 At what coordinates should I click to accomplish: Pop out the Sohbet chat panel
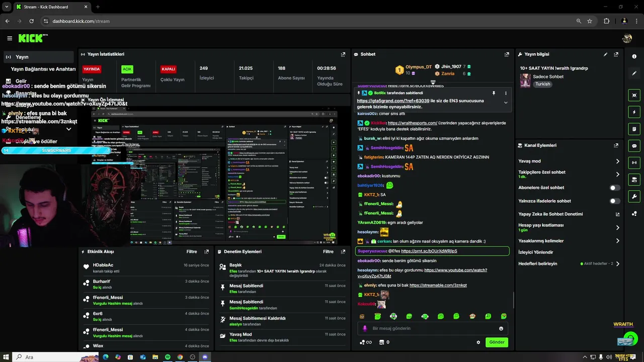click(x=507, y=54)
